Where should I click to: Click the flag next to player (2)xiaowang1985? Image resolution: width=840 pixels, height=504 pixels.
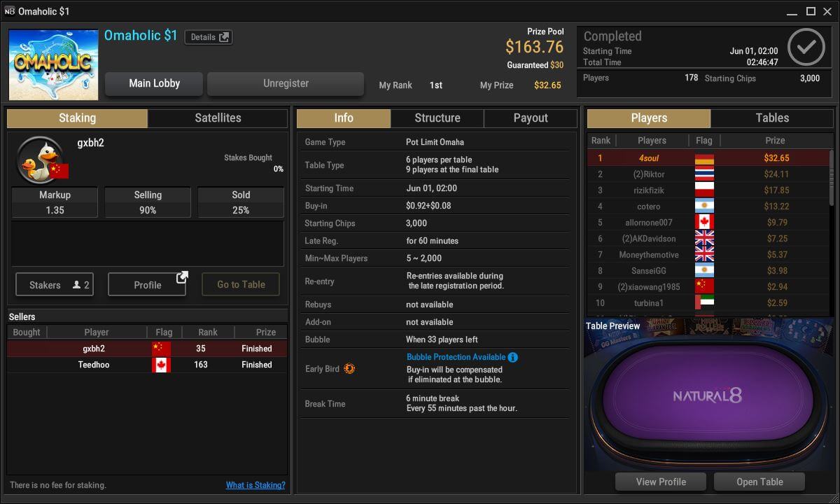703,287
